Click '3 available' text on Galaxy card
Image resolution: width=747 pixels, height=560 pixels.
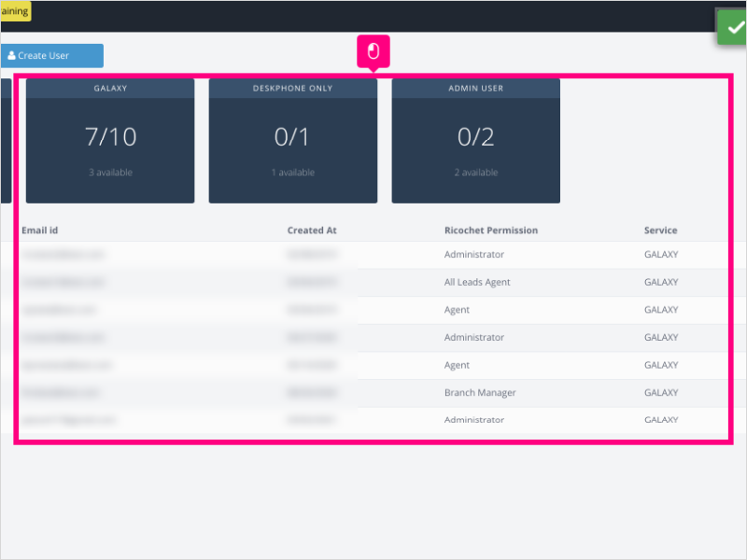(110, 173)
